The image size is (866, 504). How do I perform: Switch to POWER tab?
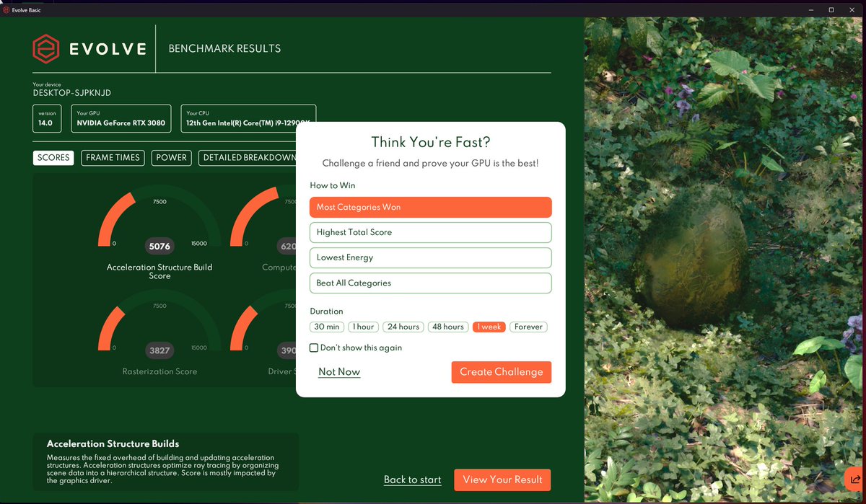(172, 157)
